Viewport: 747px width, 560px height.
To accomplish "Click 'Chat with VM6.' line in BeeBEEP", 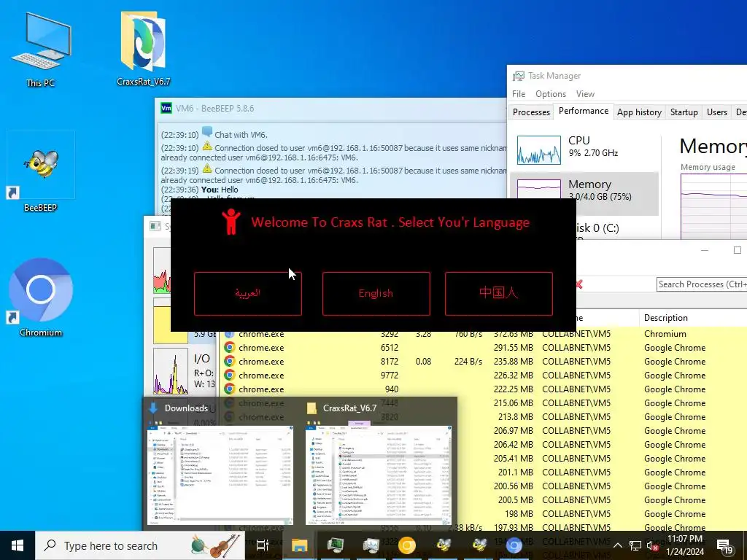I will coord(241,135).
